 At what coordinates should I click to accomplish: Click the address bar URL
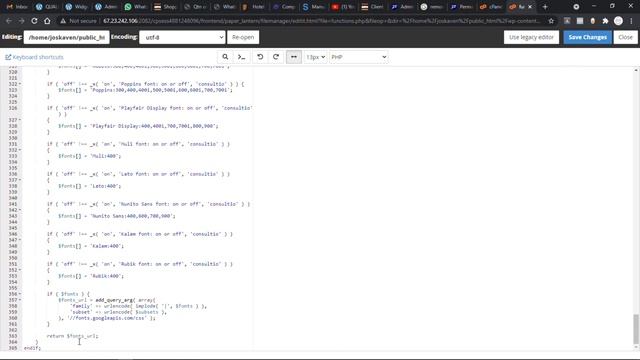(x=322, y=21)
